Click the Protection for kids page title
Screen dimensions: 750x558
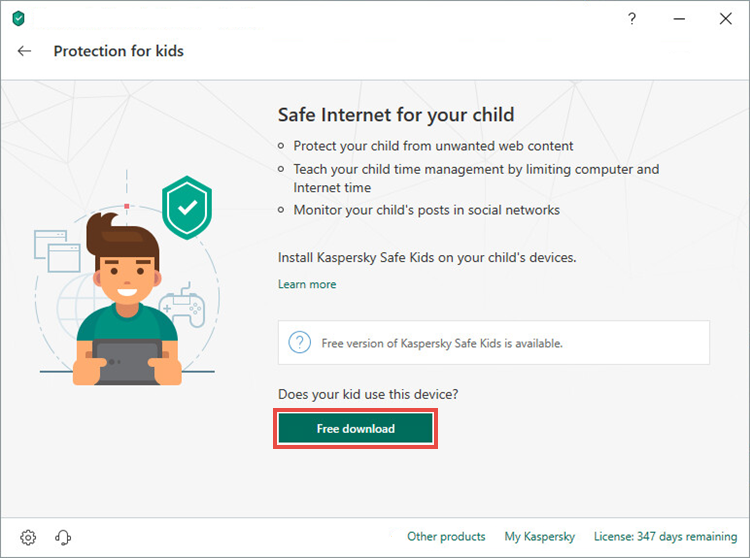click(118, 51)
